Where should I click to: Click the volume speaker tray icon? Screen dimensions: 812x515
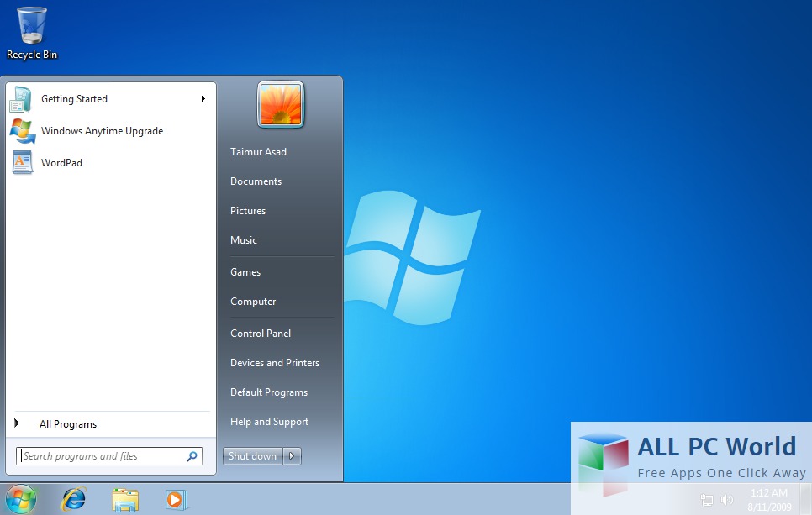(x=727, y=500)
